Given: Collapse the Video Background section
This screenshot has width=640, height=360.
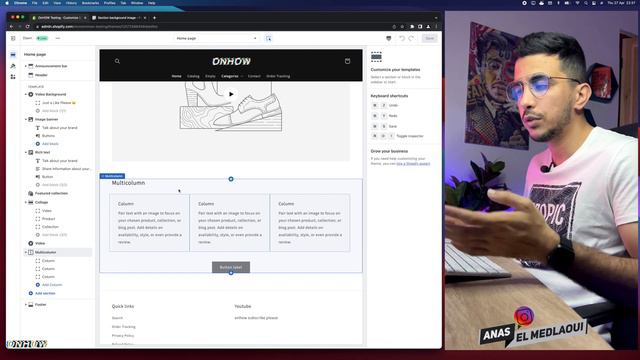Looking at the screenshot, I should click(26, 94).
